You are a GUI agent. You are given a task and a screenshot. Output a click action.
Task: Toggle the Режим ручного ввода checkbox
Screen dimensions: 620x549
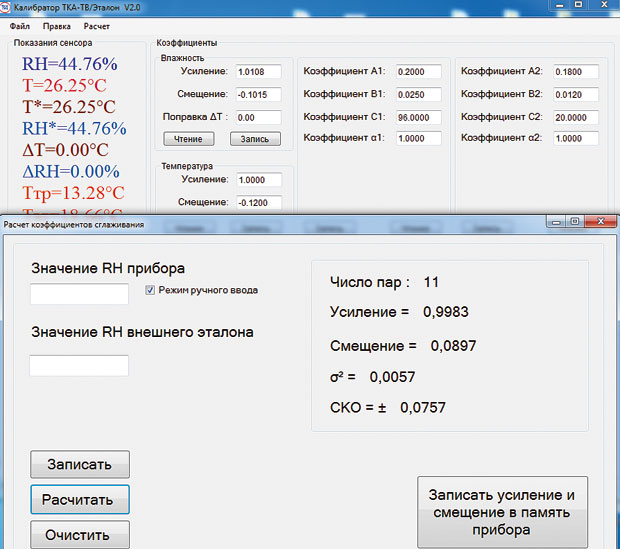[x=150, y=290]
